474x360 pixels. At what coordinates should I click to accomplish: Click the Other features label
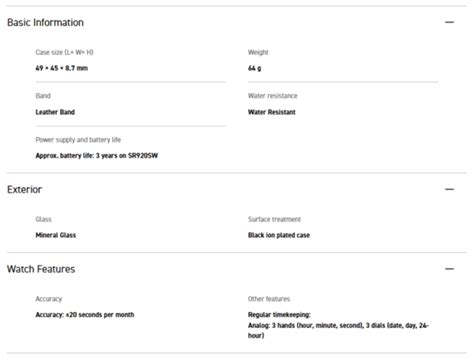click(269, 299)
